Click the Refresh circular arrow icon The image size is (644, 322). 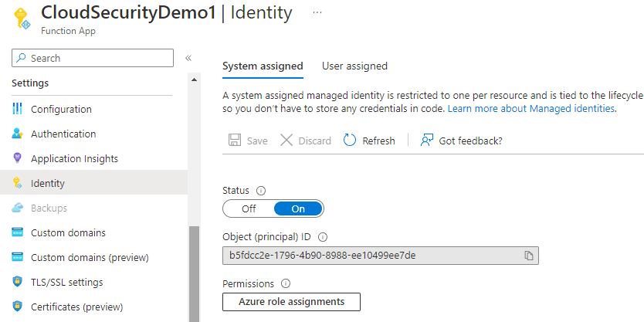click(350, 141)
